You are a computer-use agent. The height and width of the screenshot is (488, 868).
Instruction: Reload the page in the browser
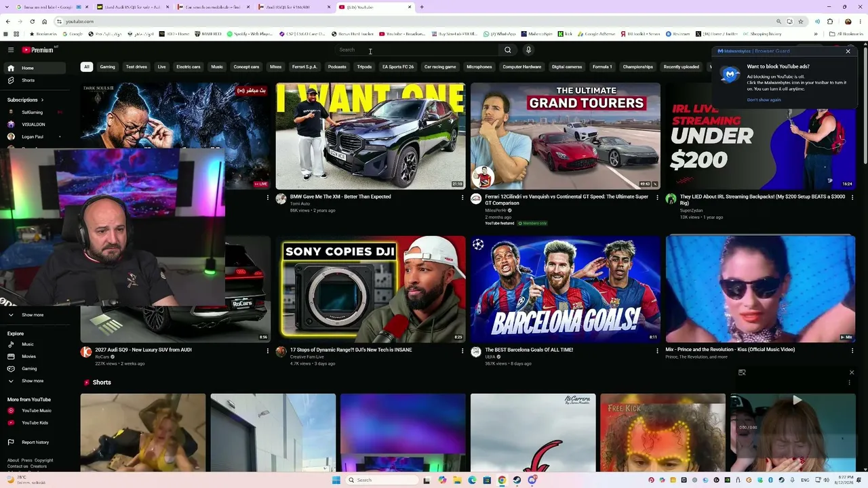(32, 22)
